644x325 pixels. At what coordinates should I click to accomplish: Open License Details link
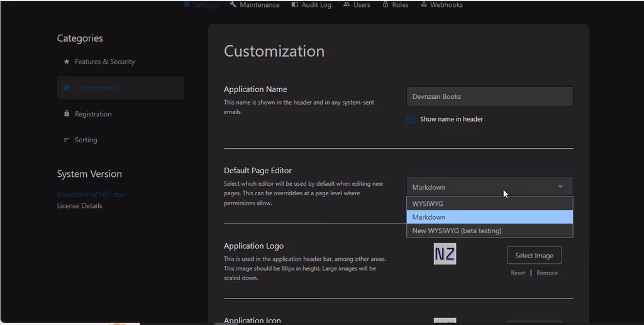pos(79,206)
